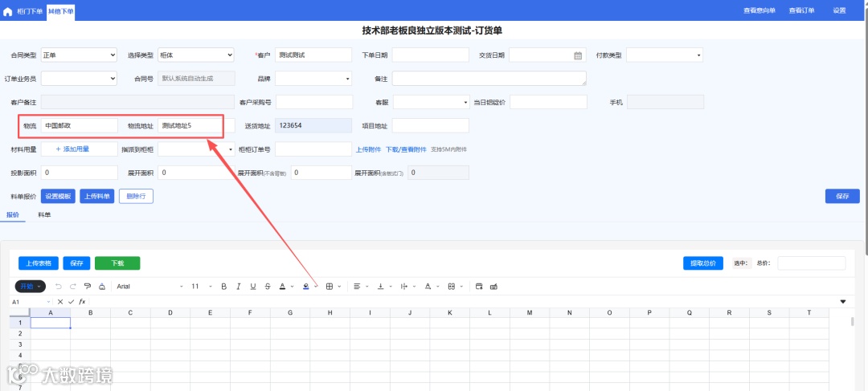This screenshot has width=868, height=391.
Task: Click the merge cells icon
Action: (x=451, y=286)
